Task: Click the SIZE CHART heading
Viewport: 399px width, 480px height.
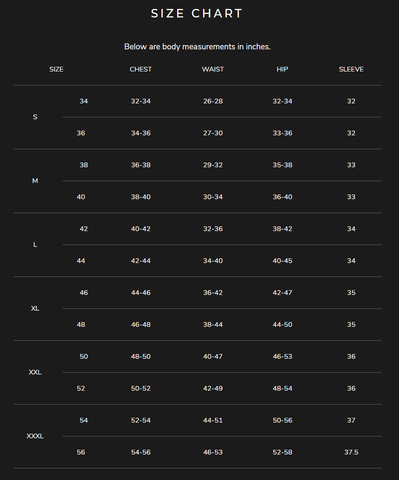Action: point(197,14)
